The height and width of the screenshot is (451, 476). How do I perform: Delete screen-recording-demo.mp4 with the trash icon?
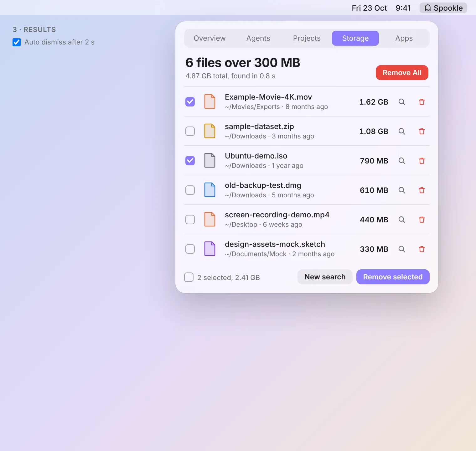point(422,220)
